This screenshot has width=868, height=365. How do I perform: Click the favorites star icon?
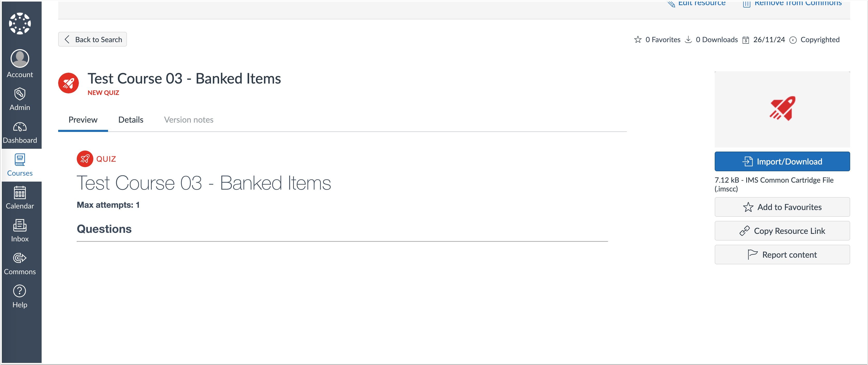pyautogui.click(x=637, y=40)
